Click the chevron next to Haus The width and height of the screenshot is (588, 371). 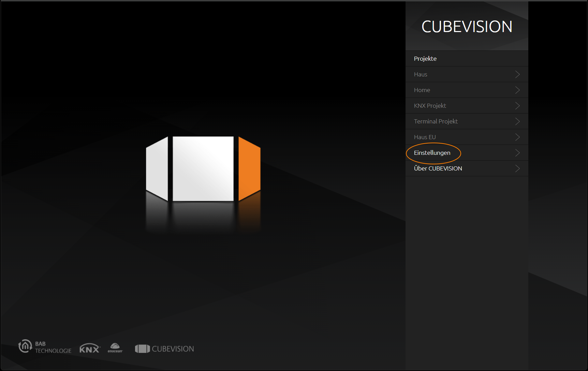point(517,74)
